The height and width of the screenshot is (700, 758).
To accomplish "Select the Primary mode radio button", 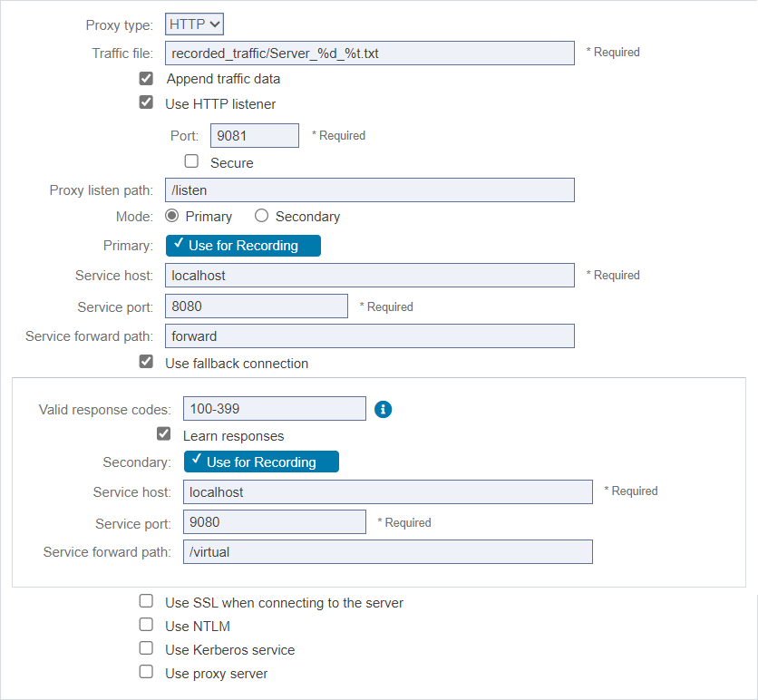I will click(171, 216).
